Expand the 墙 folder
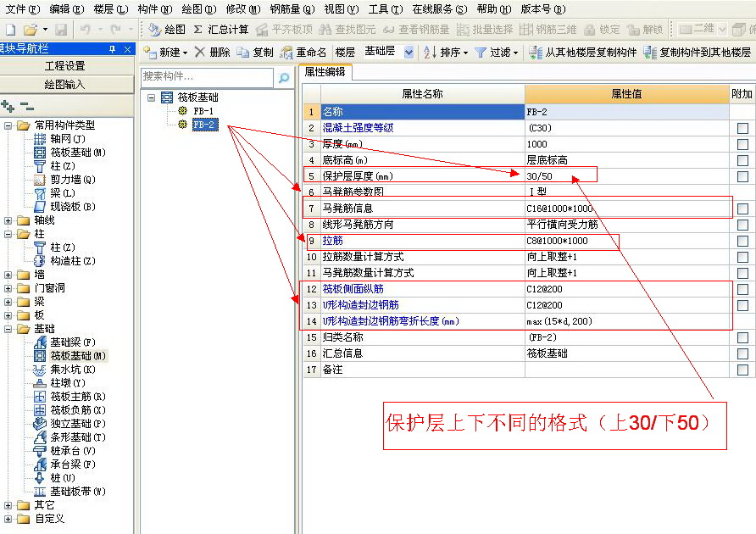Viewport: 756px width, 534px height. click(x=8, y=275)
